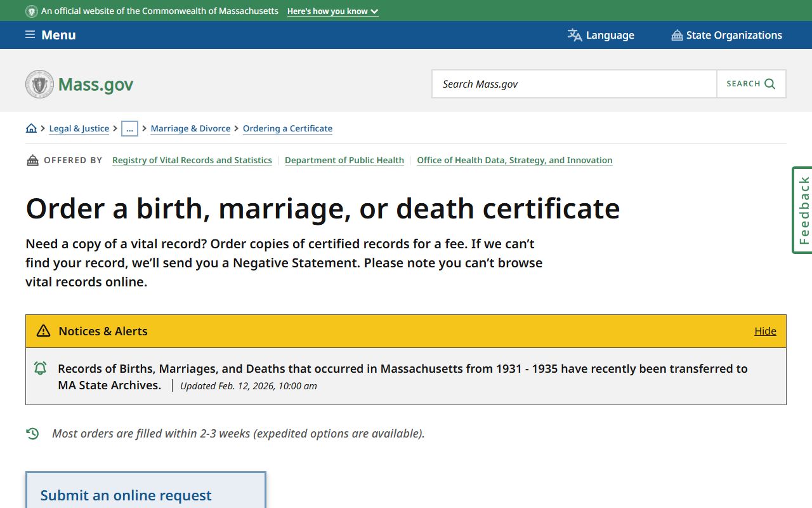
Task: Expand "Here's how you know" dropdown
Action: [x=332, y=11]
